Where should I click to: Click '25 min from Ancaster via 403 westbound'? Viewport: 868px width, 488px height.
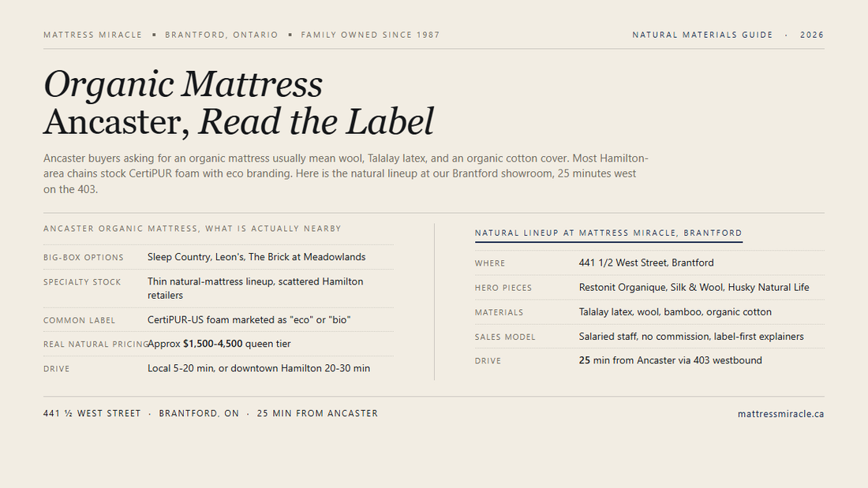[x=671, y=360]
